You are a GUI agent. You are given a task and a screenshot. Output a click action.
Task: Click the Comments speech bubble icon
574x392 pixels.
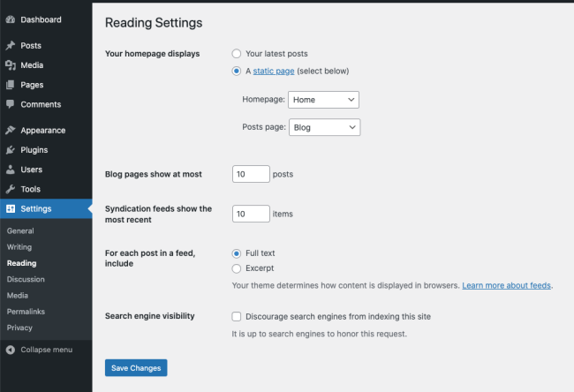coord(11,104)
